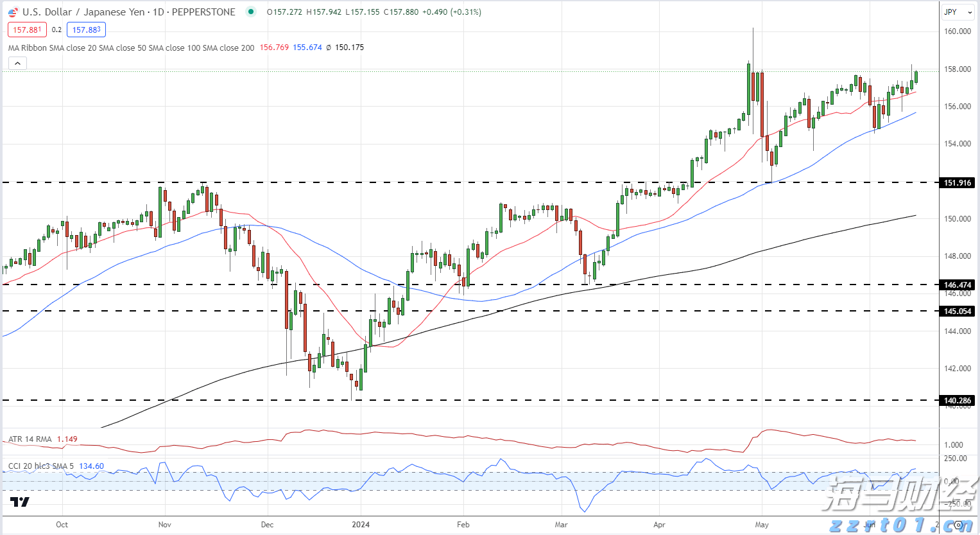Click the 160.000 price axis label
The height and width of the screenshot is (535, 980).
(x=958, y=31)
